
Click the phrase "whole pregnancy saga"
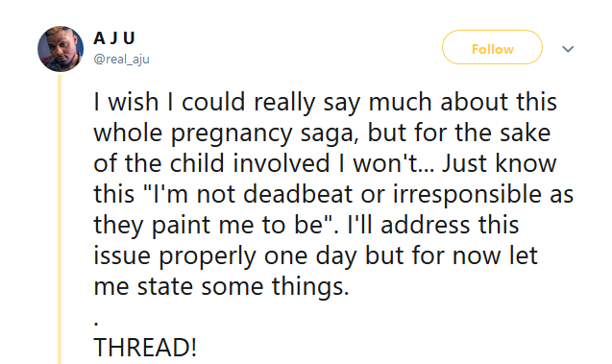225,133
